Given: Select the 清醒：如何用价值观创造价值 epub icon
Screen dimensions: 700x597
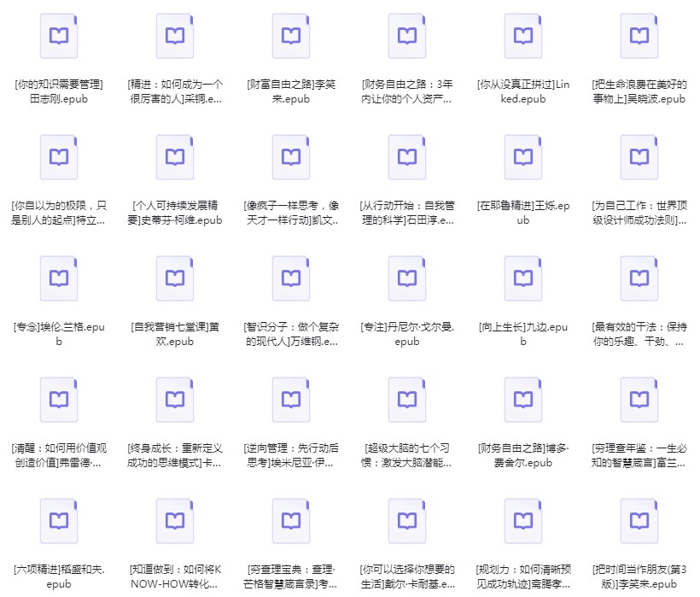Looking at the screenshot, I should 59,400.
